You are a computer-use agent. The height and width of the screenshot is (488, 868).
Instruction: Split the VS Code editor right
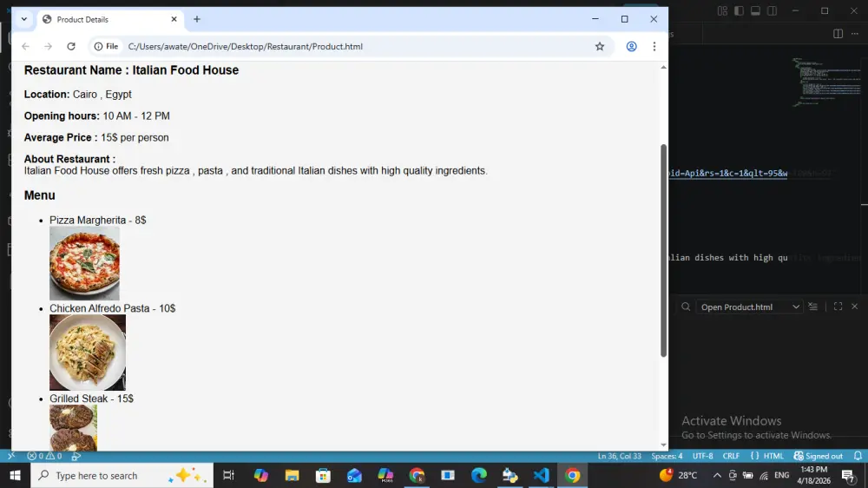pos(838,34)
